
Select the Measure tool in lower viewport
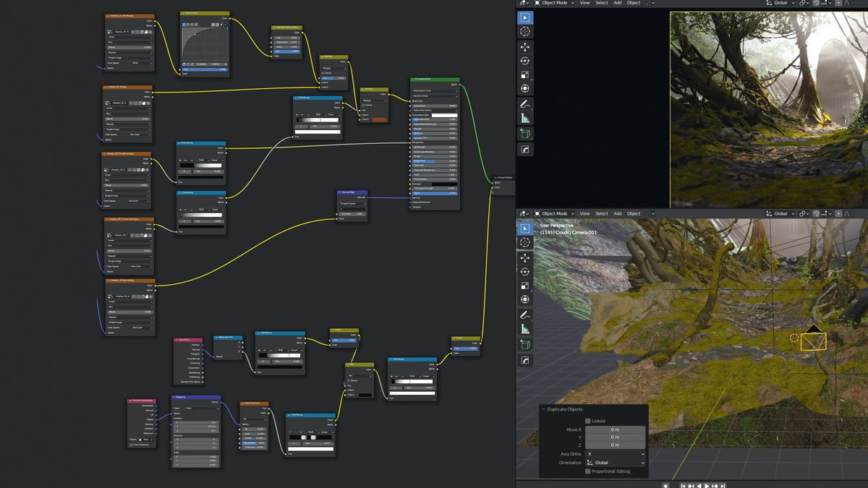[525, 330]
